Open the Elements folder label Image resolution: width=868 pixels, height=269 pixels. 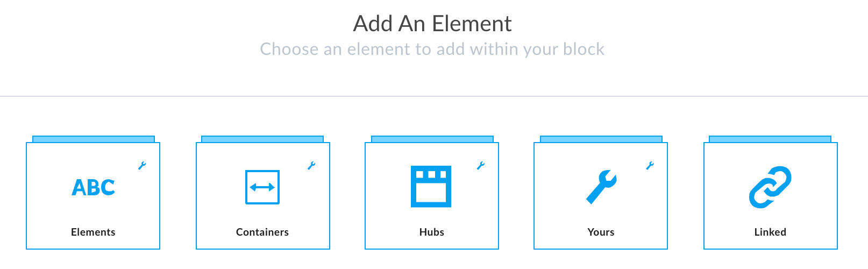93,232
